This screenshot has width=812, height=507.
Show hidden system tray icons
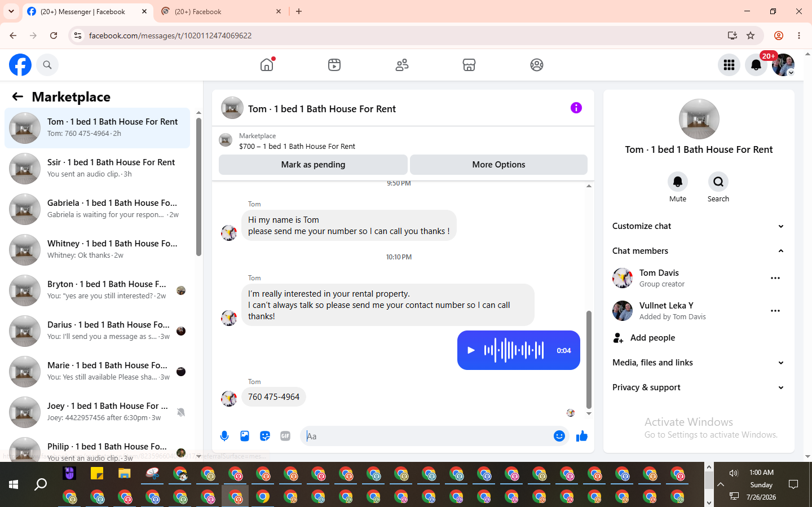(721, 484)
